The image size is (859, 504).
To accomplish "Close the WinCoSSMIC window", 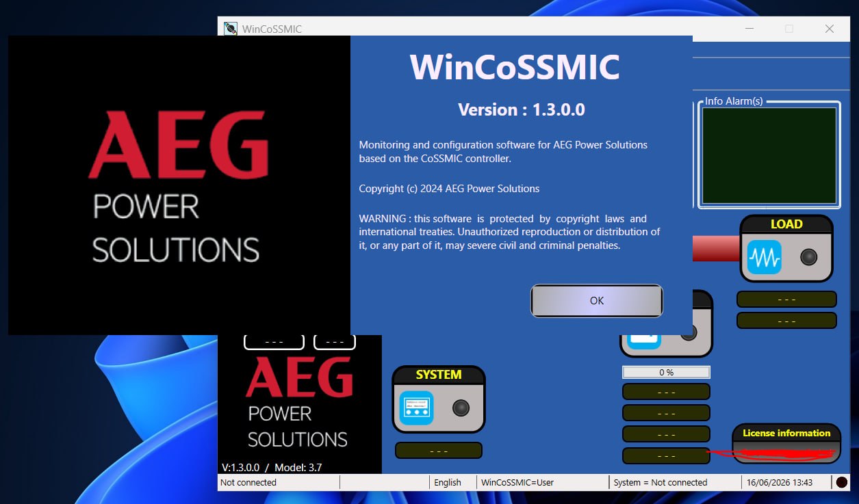I will [x=830, y=29].
